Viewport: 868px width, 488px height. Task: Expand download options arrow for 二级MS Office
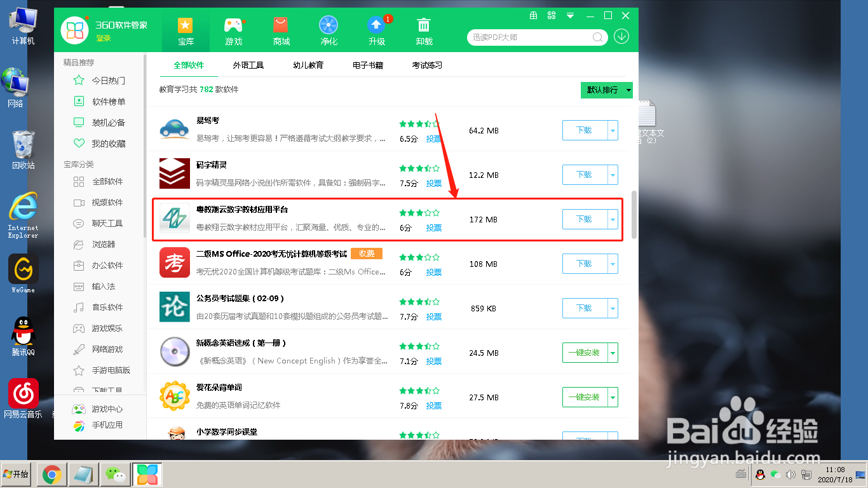[613, 264]
